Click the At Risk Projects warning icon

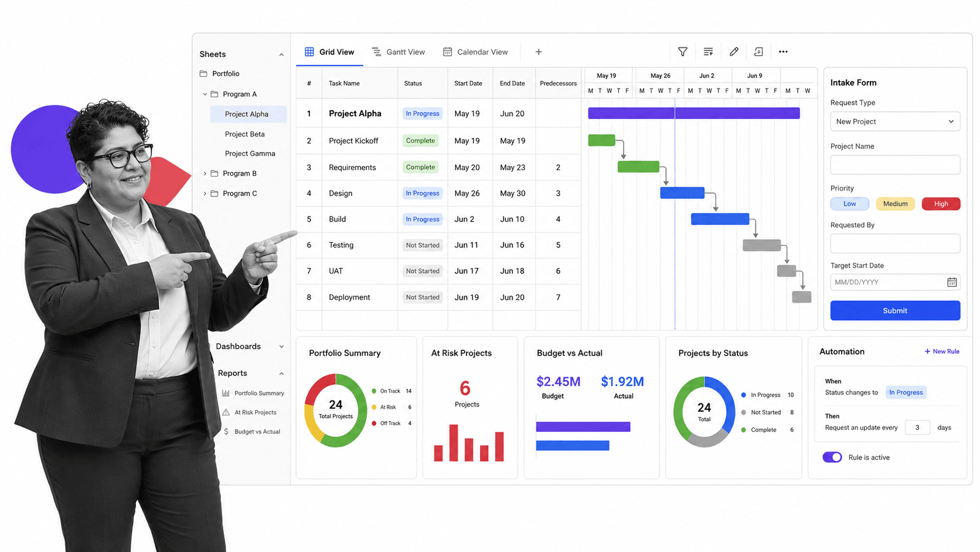(226, 412)
